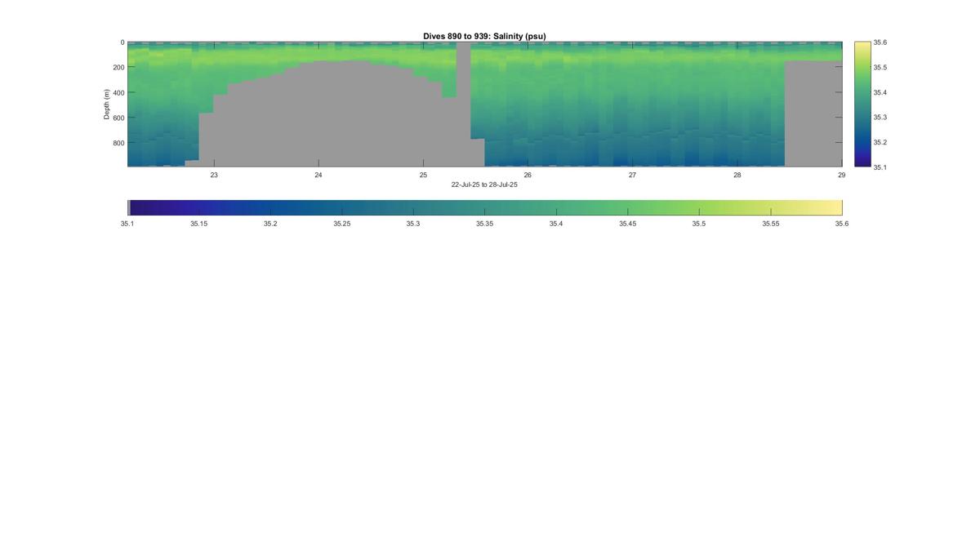Select the x-axis tick label 28
This screenshot has height=556, width=980.
point(737,175)
